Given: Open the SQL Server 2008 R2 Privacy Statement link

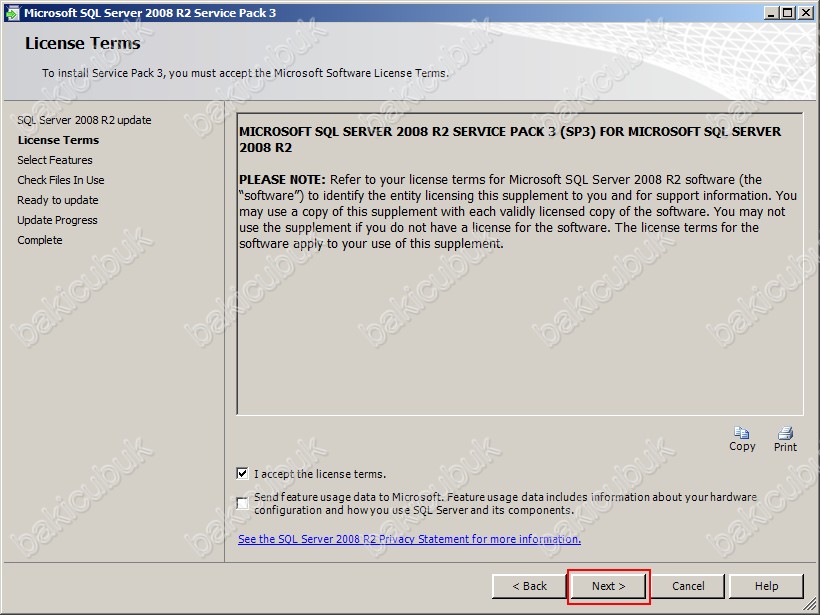Looking at the screenshot, I should [409, 539].
